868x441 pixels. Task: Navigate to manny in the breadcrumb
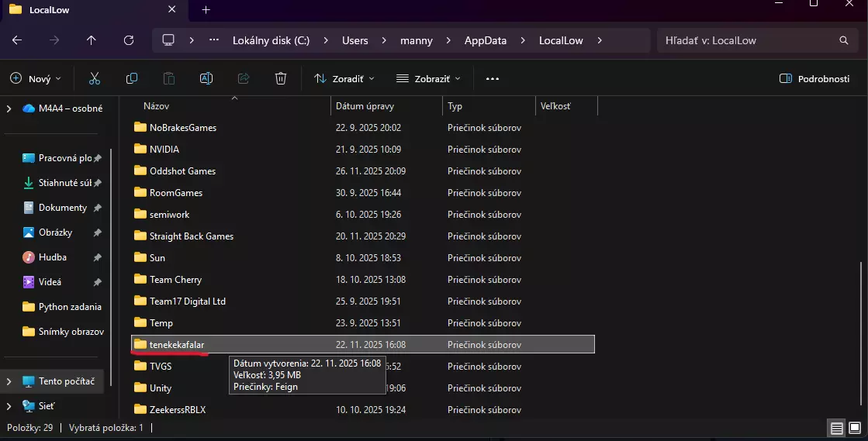click(417, 40)
